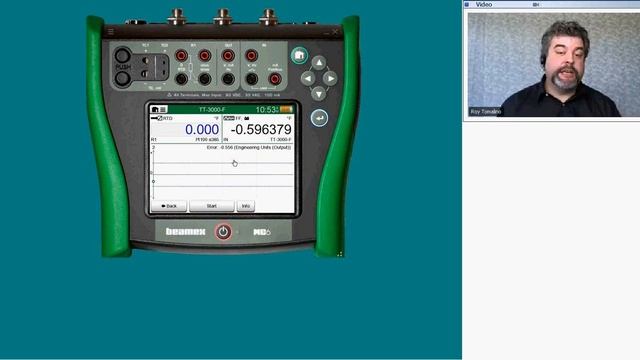Open home icon on calibrator screen
This screenshot has height=360, width=640.
click(155, 109)
